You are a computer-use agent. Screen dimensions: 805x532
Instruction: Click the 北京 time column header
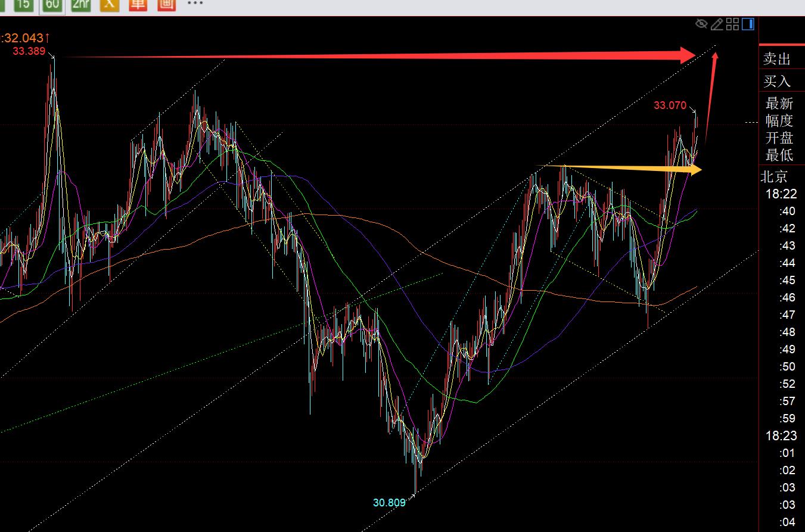774,177
